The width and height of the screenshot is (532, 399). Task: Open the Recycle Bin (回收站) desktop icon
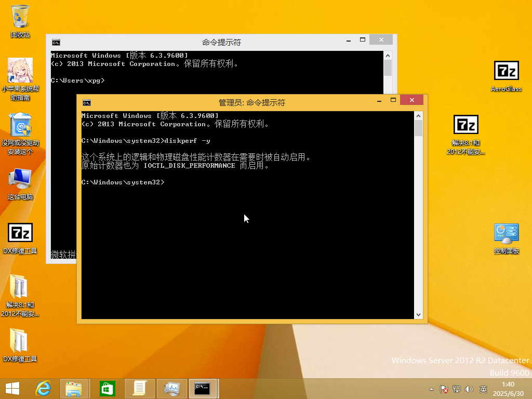coord(20,21)
